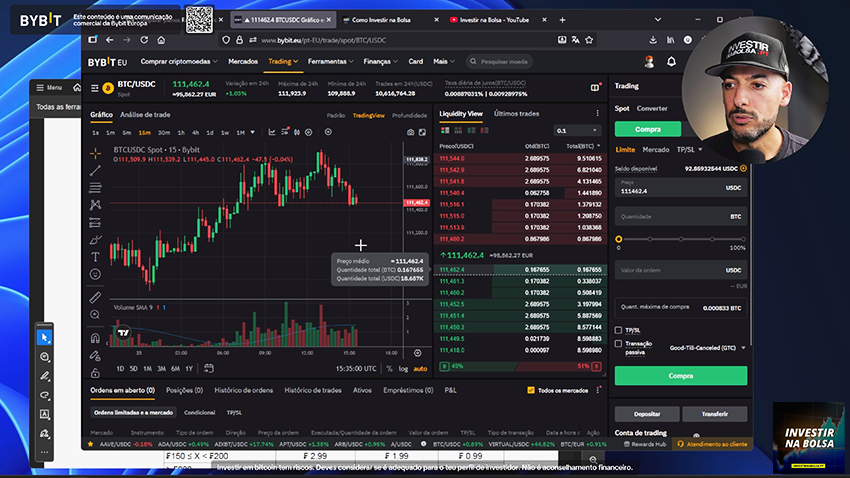Open the notifications bell

click(x=671, y=61)
